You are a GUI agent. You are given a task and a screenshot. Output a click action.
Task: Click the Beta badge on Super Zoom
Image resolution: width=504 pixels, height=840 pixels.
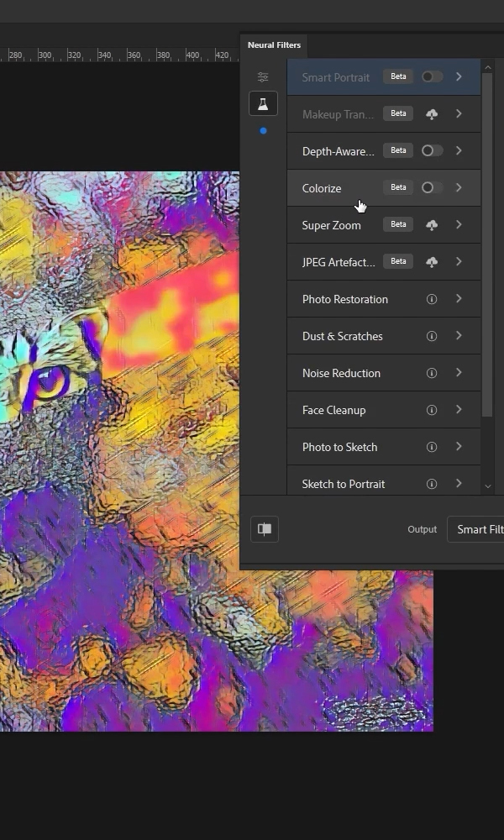[x=398, y=224]
